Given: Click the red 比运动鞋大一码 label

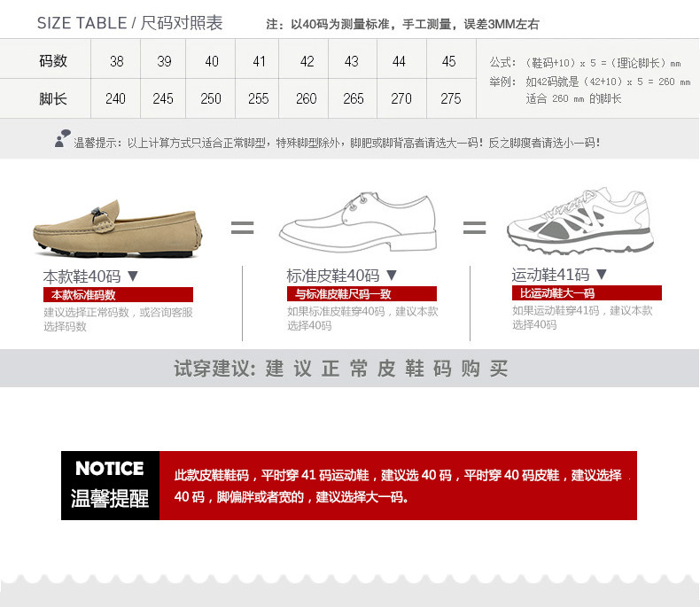Looking at the screenshot, I should [587, 292].
